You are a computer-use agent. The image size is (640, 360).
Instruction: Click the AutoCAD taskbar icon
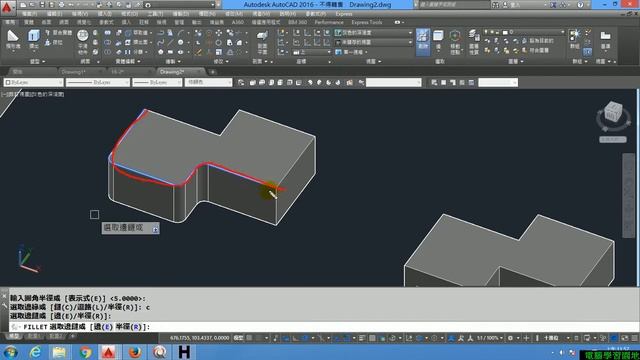108,352
